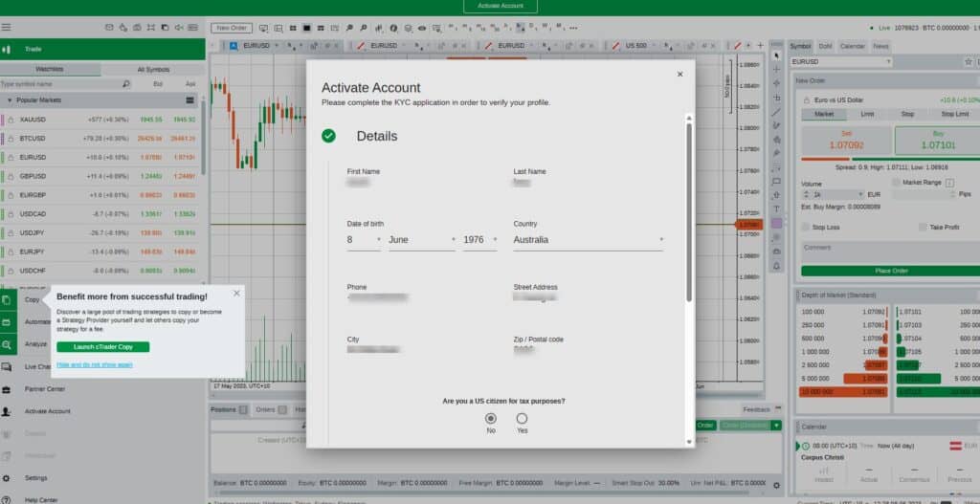Select the text tool in chart toolbar

[x=776, y=209]
